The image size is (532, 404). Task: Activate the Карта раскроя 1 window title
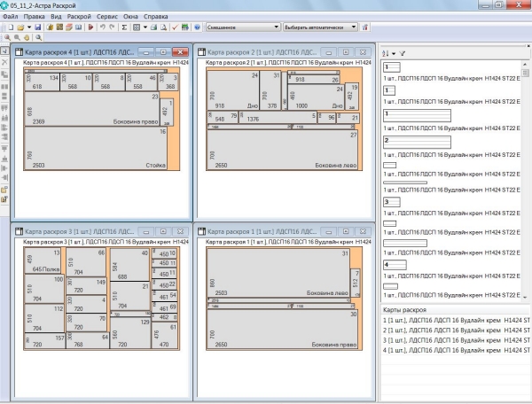tap(262, 231)
